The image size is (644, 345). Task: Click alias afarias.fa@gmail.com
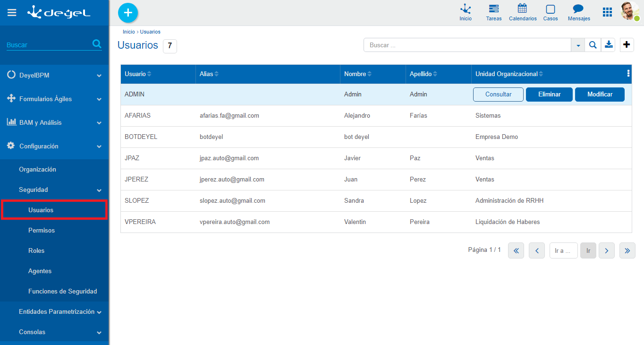pyautogui.click(x=229, y=116)
